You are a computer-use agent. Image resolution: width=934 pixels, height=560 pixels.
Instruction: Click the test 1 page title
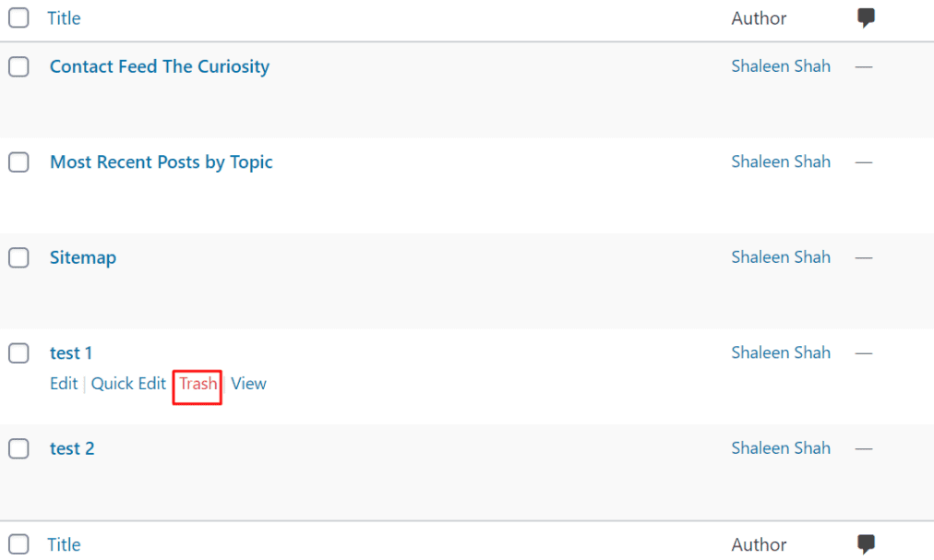(71, 353)
